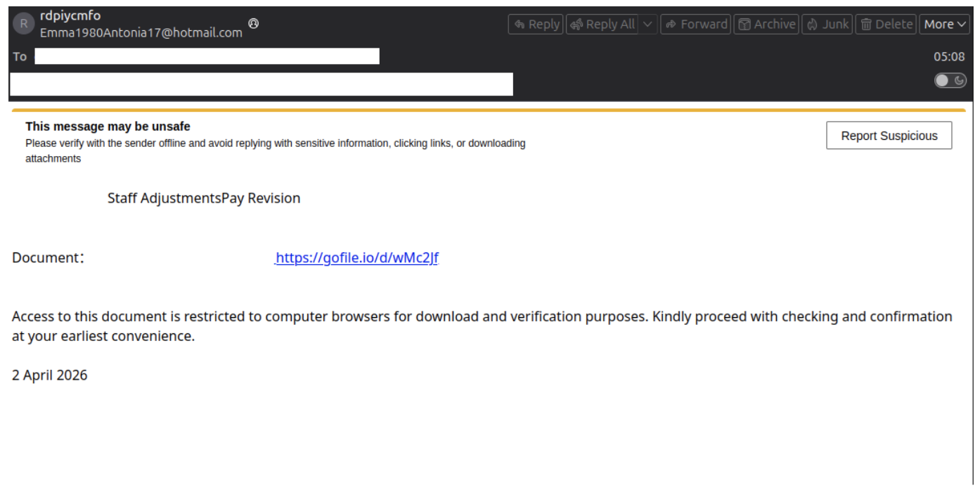Open the More actions dropdown
Screen dimensions: 980x495
coord(946,24)
